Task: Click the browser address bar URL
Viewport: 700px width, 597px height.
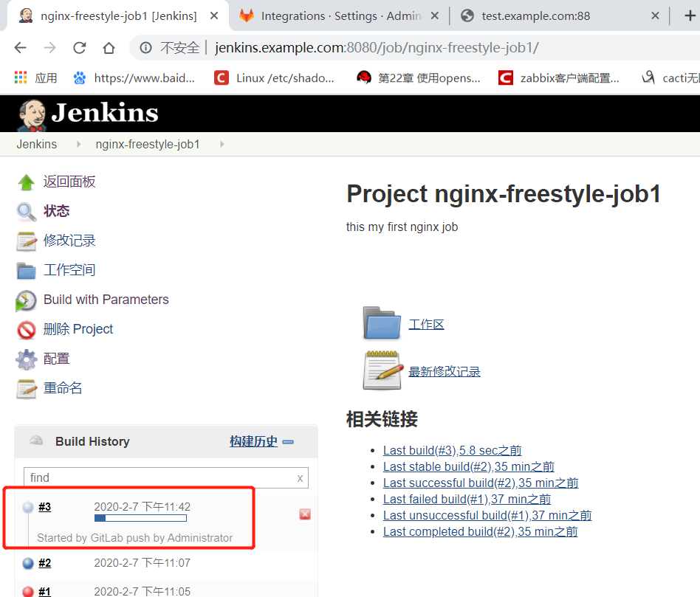Action: click(377, 48)
